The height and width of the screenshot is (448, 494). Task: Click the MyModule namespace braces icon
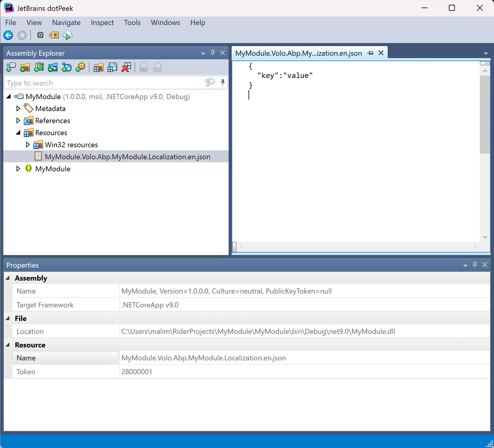point(28,168)
